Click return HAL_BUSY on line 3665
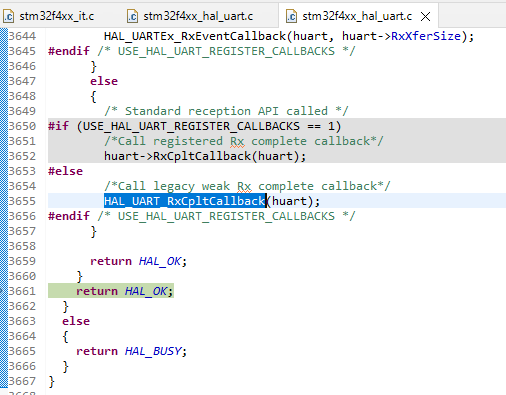Image resolution: width=506 pixels, height=395 pixels. [x=131, y=351]
